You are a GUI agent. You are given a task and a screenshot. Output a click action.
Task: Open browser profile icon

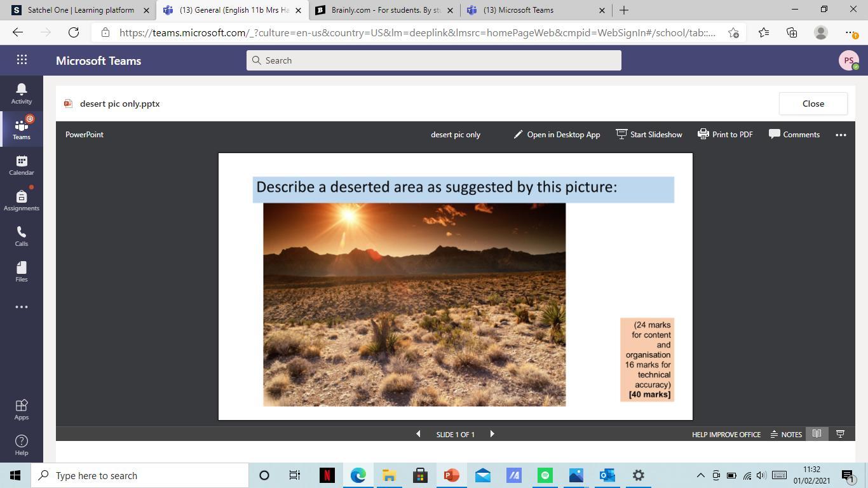point(821,32)
